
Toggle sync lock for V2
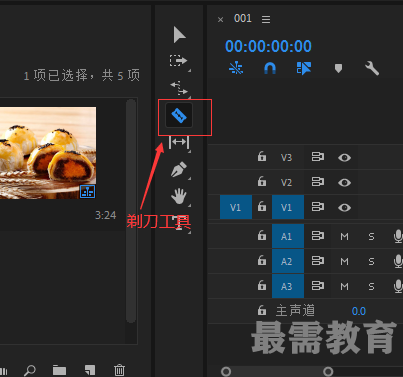318,182
